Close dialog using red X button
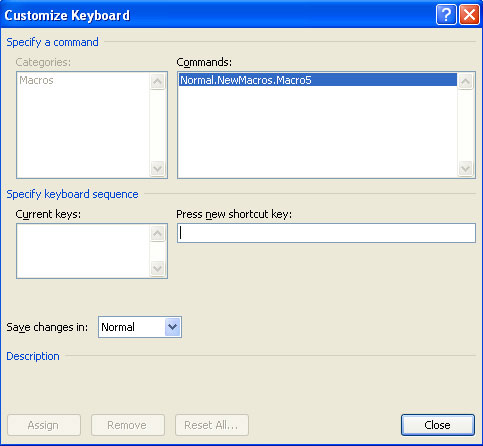Image resolution: width=483 pixels, height=446 pixels. [x=469, y=15]
